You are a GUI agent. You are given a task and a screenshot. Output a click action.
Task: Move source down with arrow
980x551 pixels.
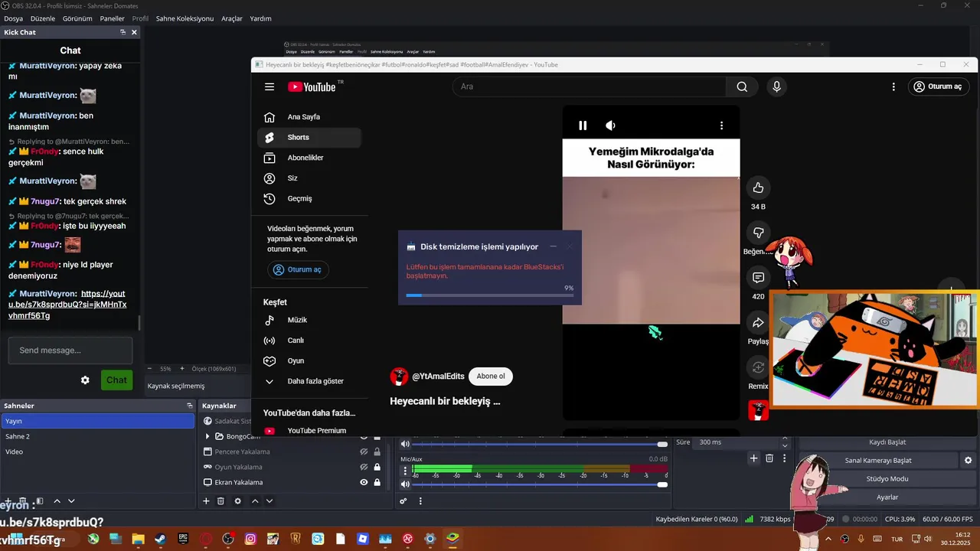click(x=269, y=501)
